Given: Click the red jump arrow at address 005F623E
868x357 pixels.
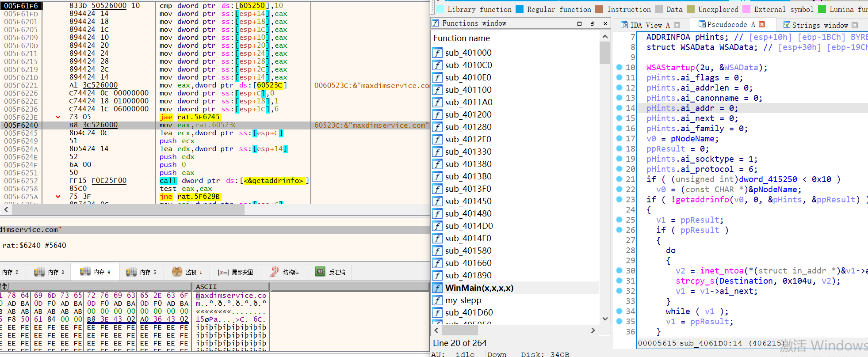Looking at the screenshot, I should (x=58, y=117).
